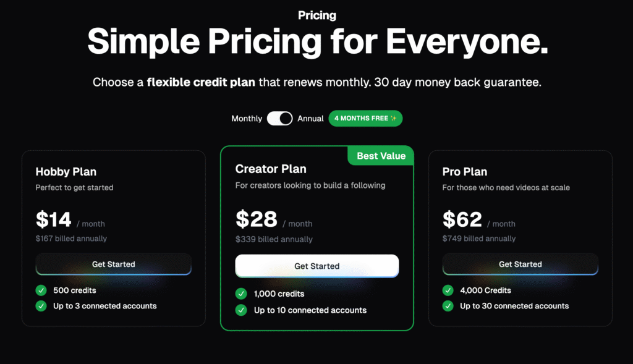Click the sparkle icon in 4 MONTHS FREE badge
The image size is (633, 364).
click(394, 118)
